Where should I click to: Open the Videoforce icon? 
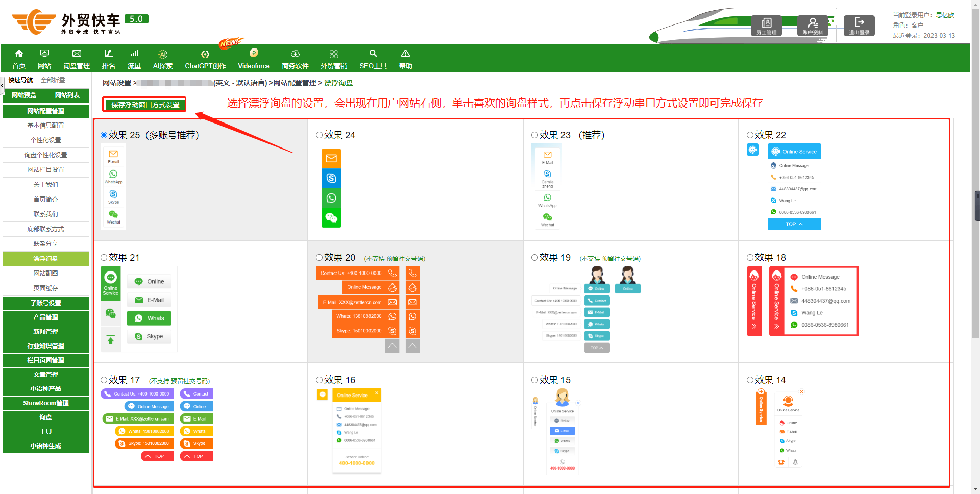click(x=254, y=53)
